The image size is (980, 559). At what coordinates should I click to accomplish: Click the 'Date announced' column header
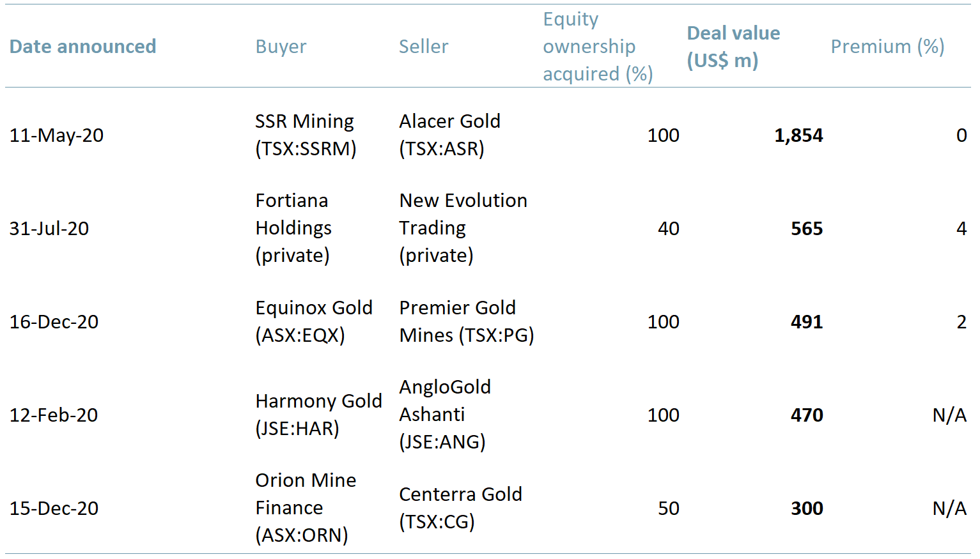pyautogui.click(x=83, y=47)
